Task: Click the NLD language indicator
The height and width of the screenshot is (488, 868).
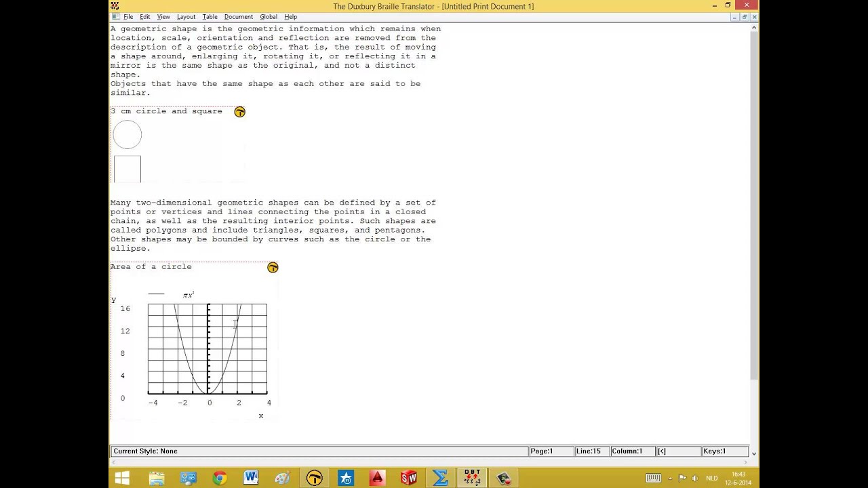Action: (711, 478)
